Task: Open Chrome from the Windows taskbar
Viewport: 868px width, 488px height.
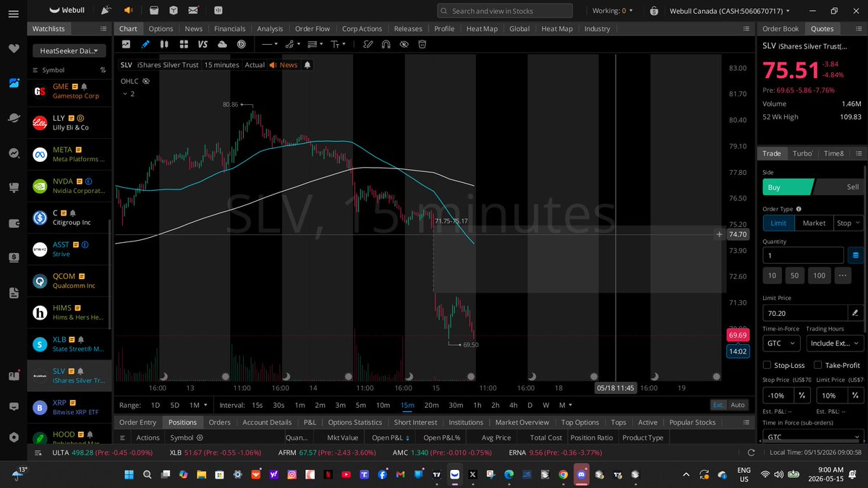Action: click(563, 474)
